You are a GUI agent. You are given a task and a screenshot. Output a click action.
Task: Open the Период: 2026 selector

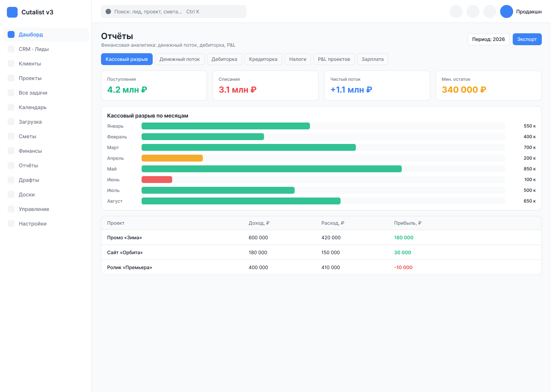488,39
